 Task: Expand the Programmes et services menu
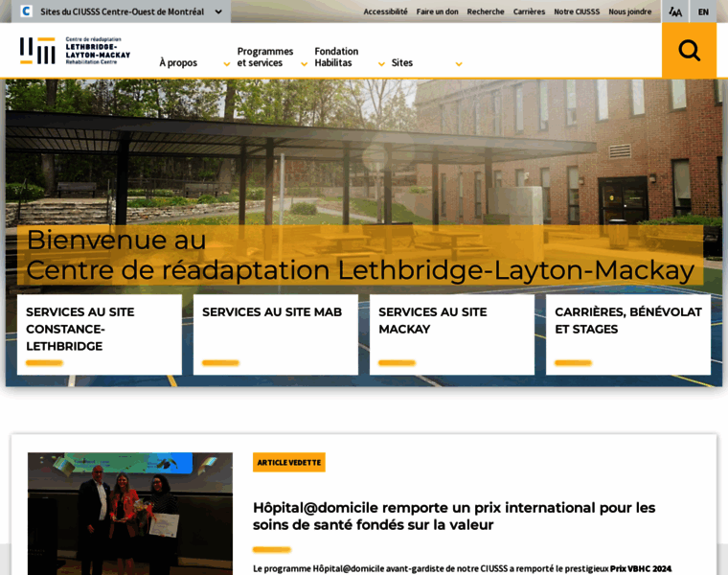(272, 57)
